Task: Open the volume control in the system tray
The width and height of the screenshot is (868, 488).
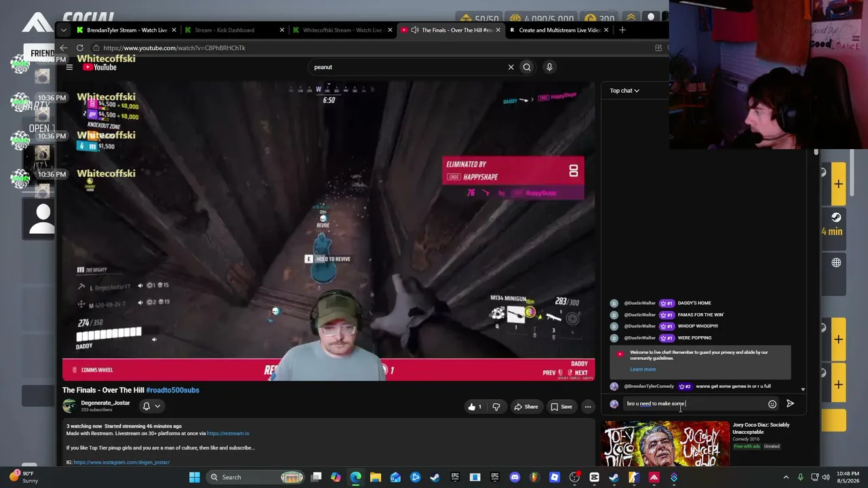Action: (x=826, y=477)
